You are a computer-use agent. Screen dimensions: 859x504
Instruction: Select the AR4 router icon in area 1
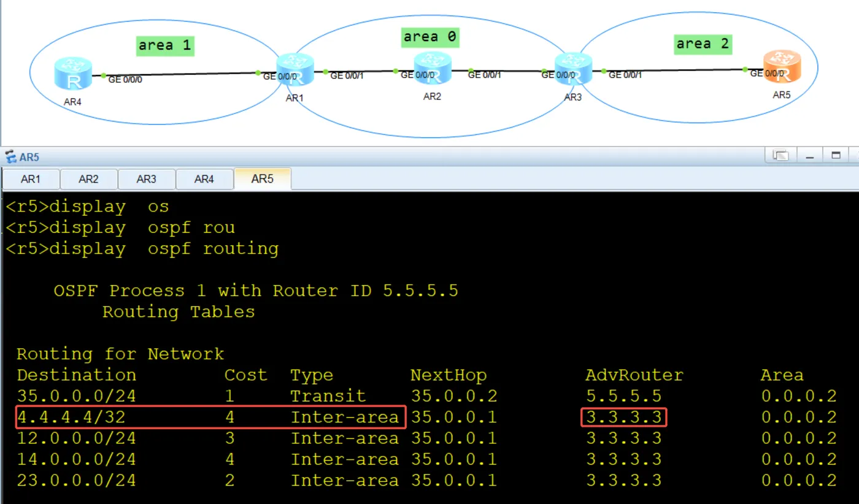click(73, 74)
